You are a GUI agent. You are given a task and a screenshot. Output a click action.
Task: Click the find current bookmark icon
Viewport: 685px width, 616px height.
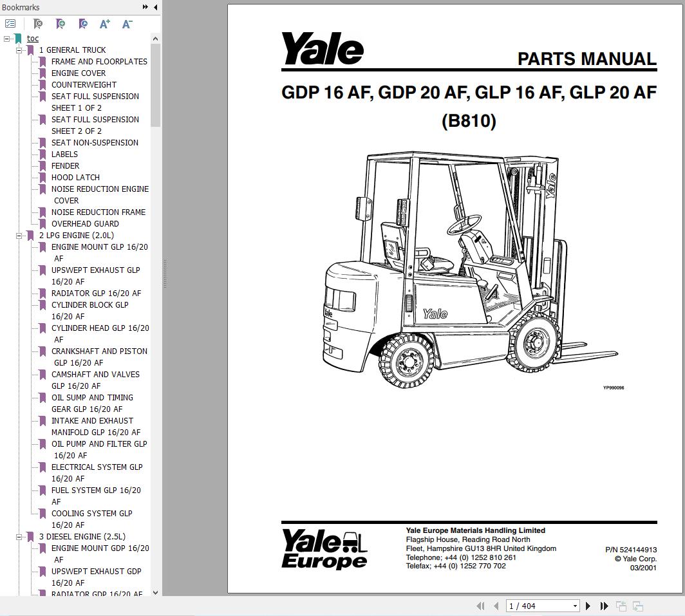(x=82, y=24)
